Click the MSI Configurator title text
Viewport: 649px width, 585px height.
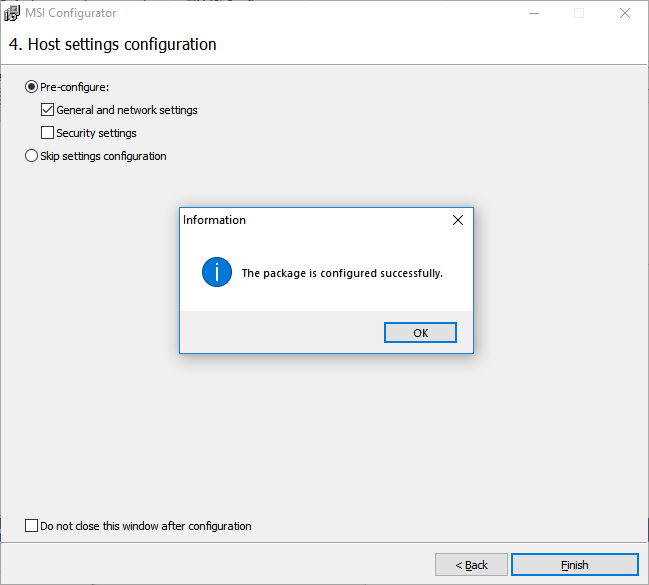click(x=70, y=13)
